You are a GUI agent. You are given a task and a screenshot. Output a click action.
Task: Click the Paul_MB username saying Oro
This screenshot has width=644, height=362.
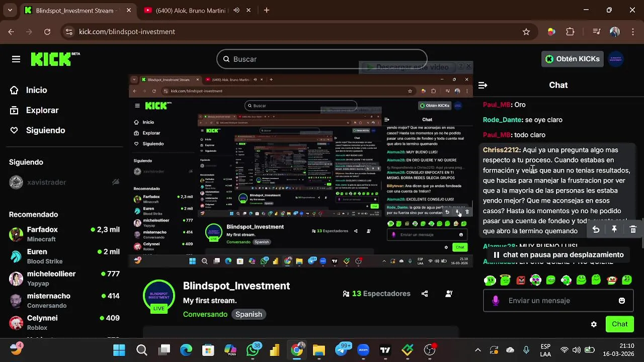point(497,105)
